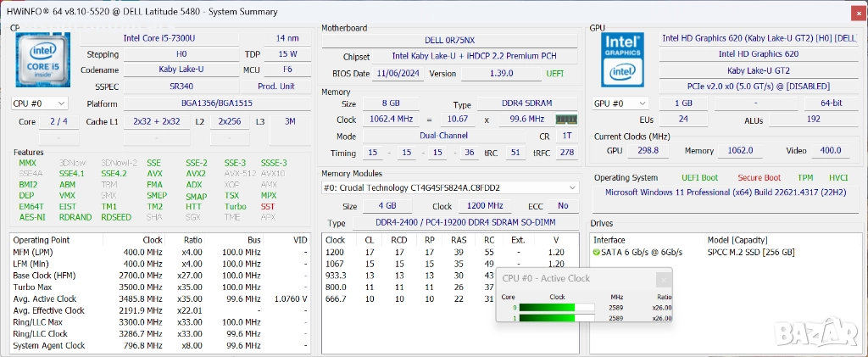Click the BIOS Date 11/06/2024 field

pyautogui.click(x=398, y=74)
